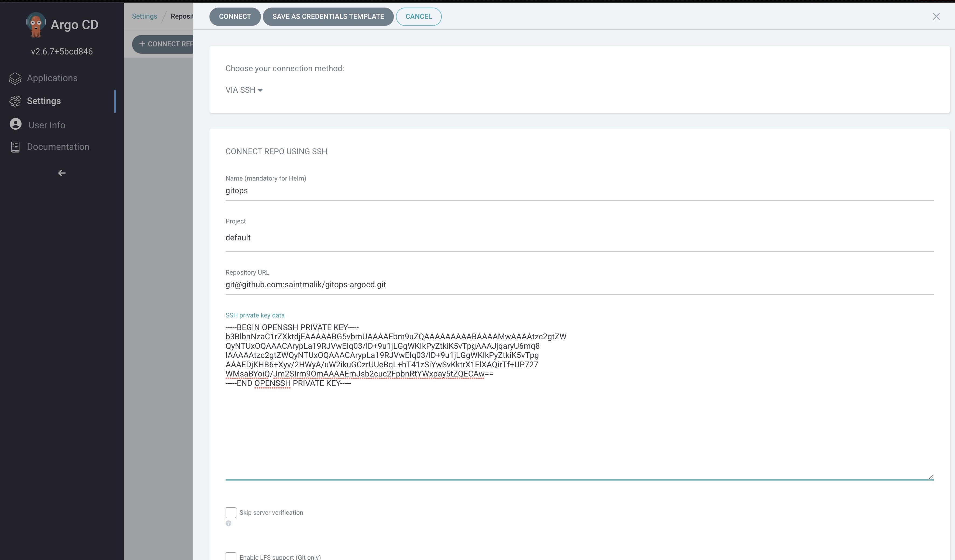
Task: Click the 'Choose your connection method:' label
Action: coord(285,68)
